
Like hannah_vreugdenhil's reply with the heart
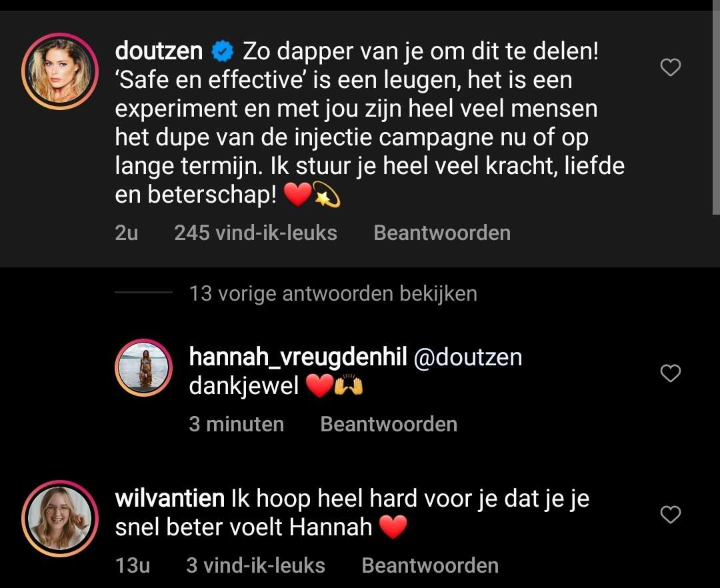pyautogui.click(x=671, y=373)
